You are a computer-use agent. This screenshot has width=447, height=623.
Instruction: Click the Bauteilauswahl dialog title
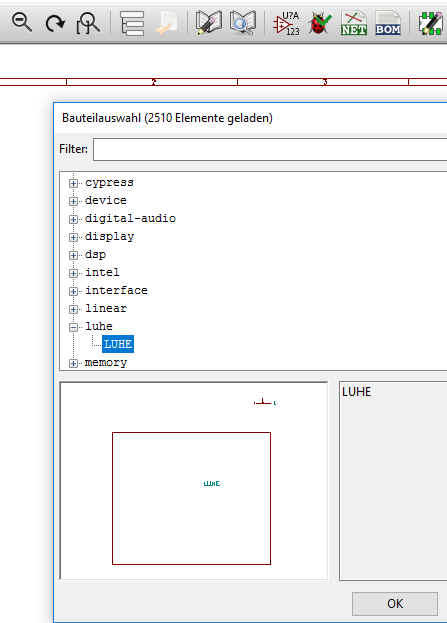[x=167, y=118]
